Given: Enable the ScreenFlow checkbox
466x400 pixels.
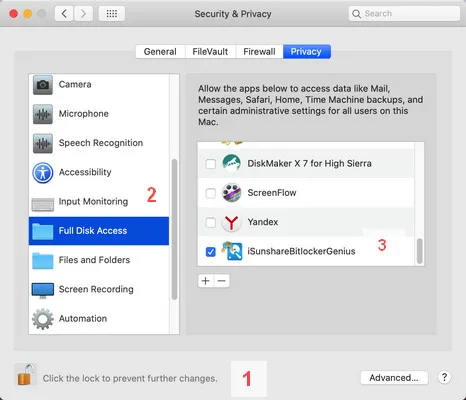Looking at the screenshot, I should [211, 193].
